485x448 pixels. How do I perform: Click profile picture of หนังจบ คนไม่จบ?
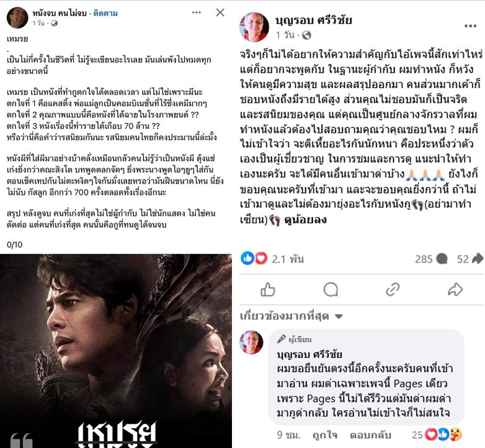coord(17,17)
